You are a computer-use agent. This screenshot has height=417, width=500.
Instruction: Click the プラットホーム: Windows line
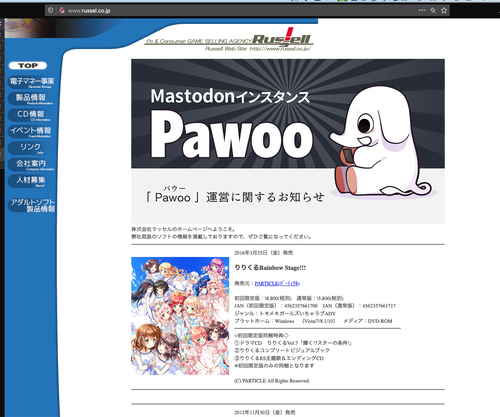313,321
